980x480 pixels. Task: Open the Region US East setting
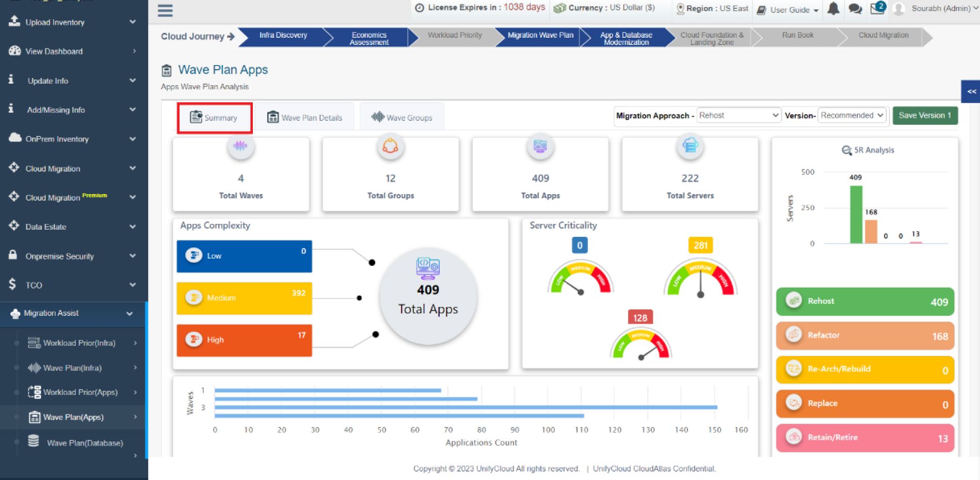coord(712,9)
